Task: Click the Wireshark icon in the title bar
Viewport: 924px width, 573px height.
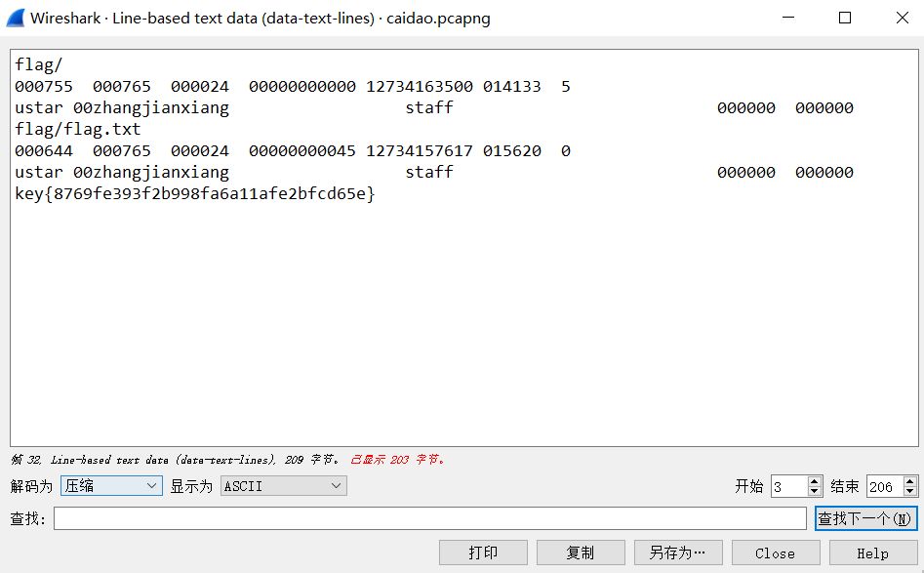Action: point(18,18)
